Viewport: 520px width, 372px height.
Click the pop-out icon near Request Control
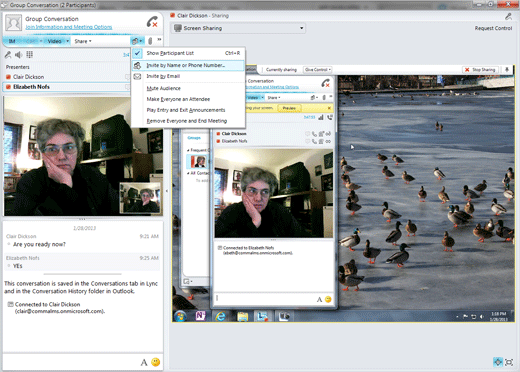point(508,16)
